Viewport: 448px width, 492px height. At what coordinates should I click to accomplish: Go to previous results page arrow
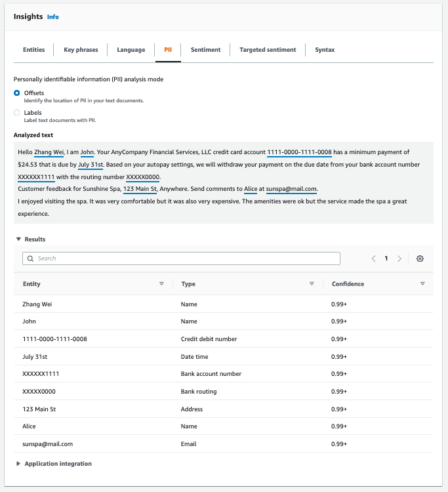pos(373,258)
